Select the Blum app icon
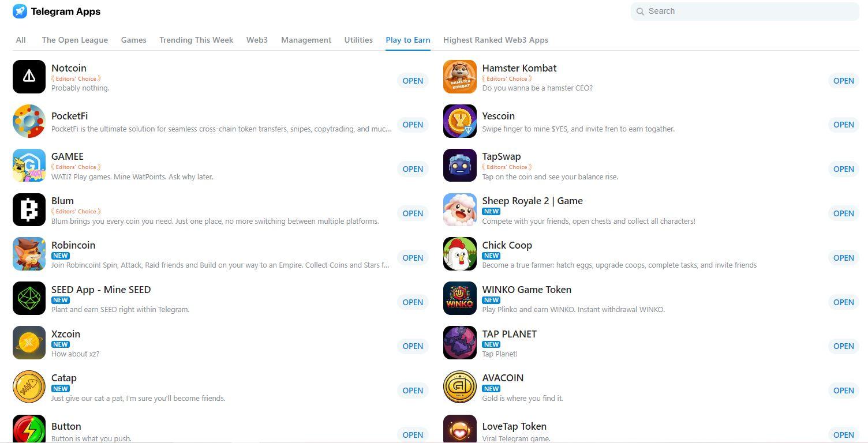Viewport: 868px width, 443px height. (x=29, y=210)
